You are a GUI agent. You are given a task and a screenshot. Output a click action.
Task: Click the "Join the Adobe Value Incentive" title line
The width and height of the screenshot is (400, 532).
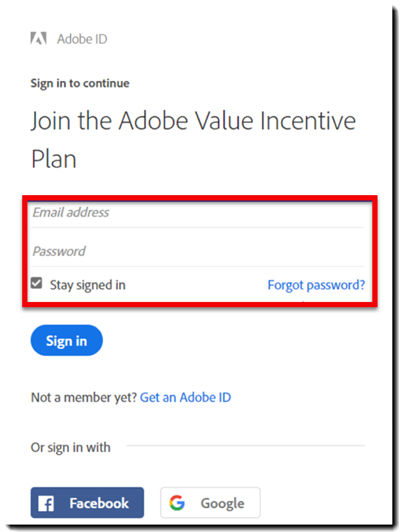pos(193,121)
